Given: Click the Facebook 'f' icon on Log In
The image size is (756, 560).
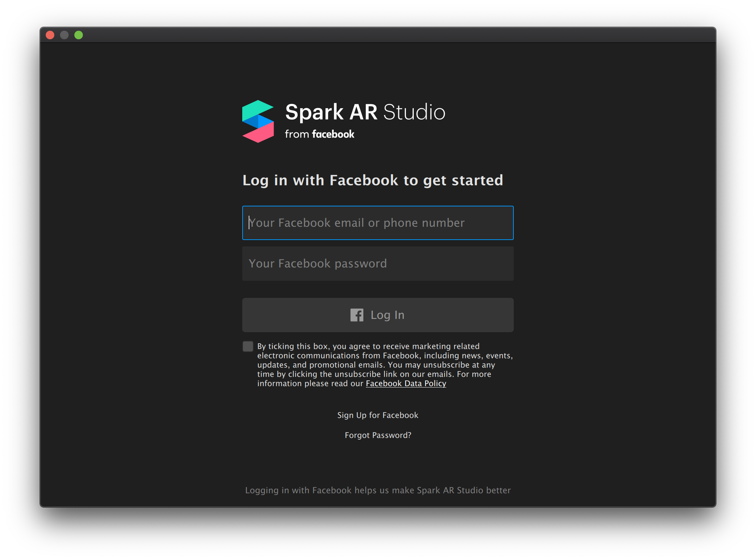Looking at the screenshot, I should [x=357, y=315].
